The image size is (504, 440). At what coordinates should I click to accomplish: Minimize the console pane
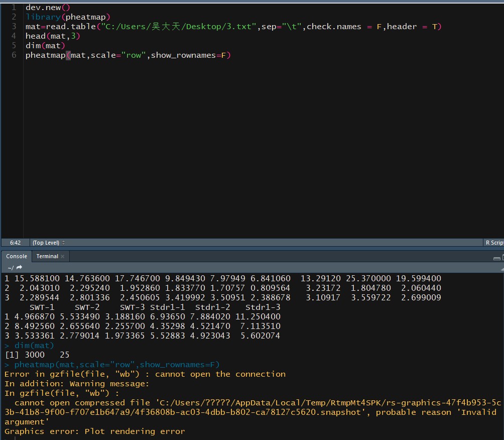pyautogui.click(x=496, y=257)
